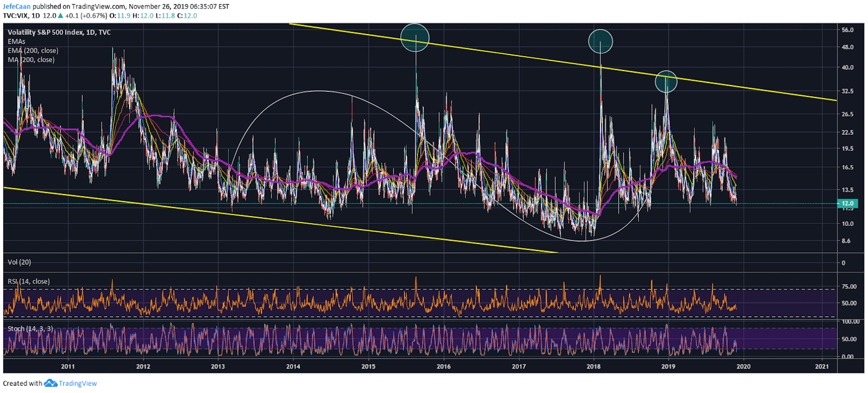Click the 56.0 price axis label
This screenshot has width=868, height=393.
tap(847, 30)
